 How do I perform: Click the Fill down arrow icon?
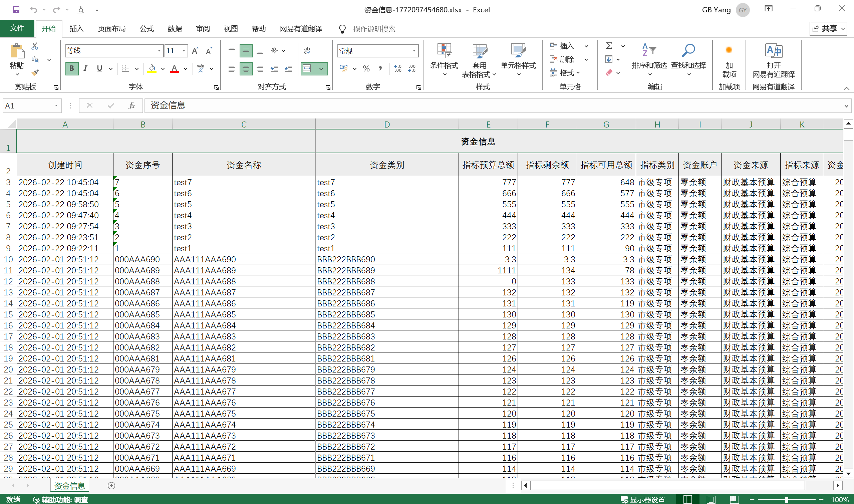[x=609, y=59]
